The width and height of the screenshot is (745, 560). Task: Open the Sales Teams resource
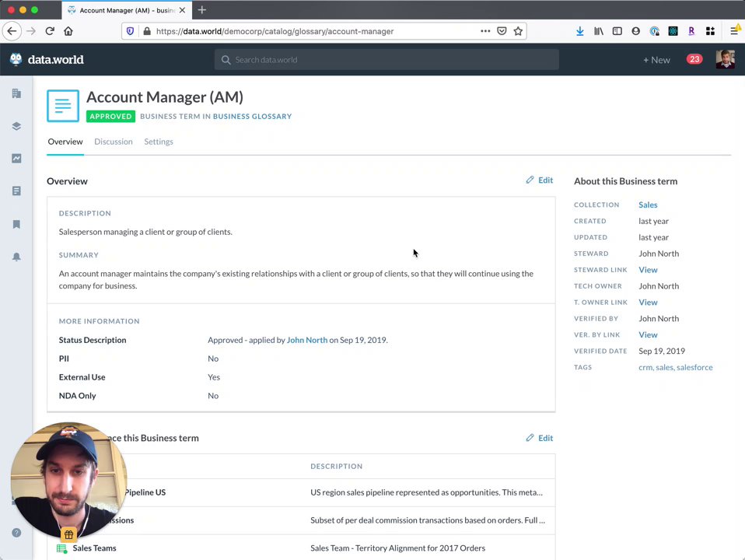click(95, 548)
